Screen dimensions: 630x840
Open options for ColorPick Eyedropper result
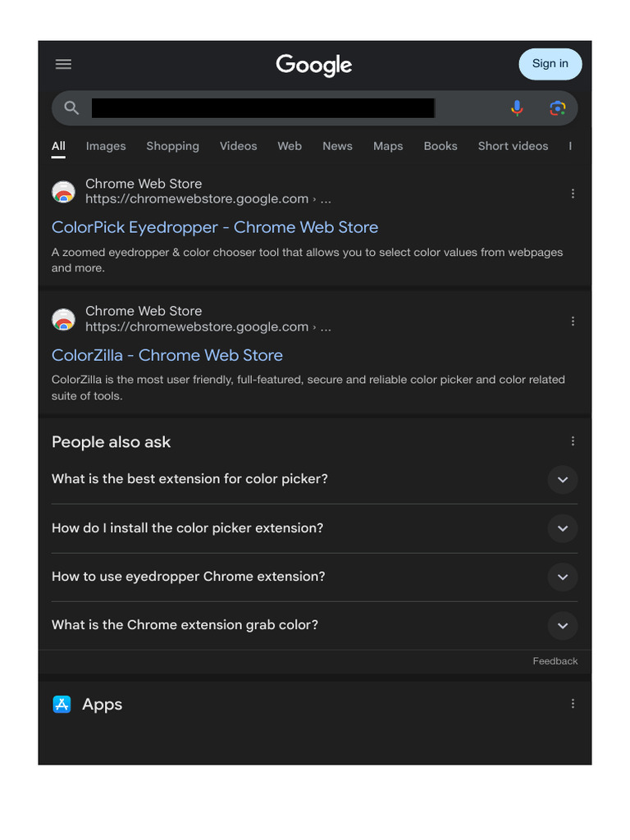(x=573, y=194)
